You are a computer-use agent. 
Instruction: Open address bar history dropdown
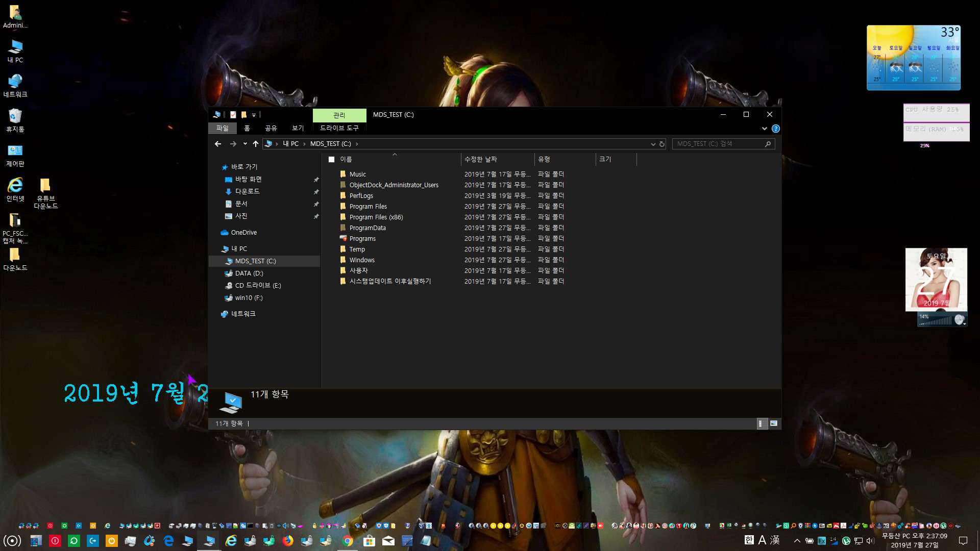653,144
